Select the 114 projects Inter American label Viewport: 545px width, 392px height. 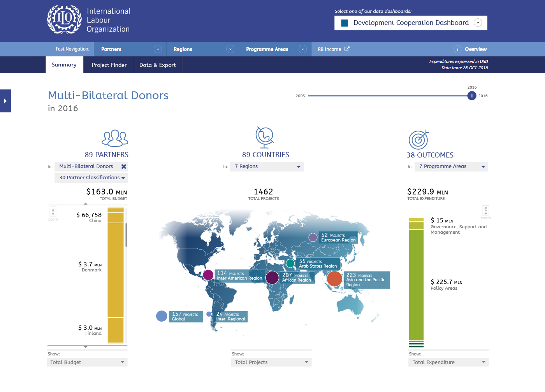239,276
